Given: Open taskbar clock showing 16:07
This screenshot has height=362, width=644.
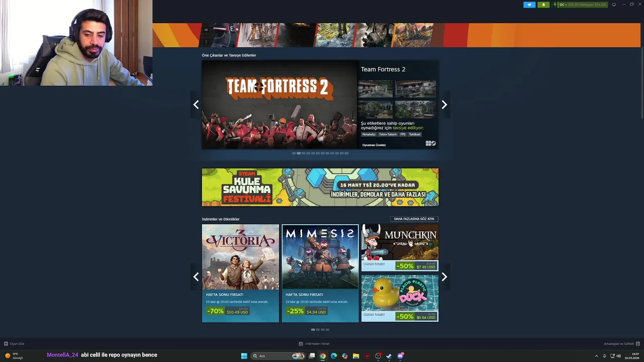Looking at the screenshot, I should (631, 356).
